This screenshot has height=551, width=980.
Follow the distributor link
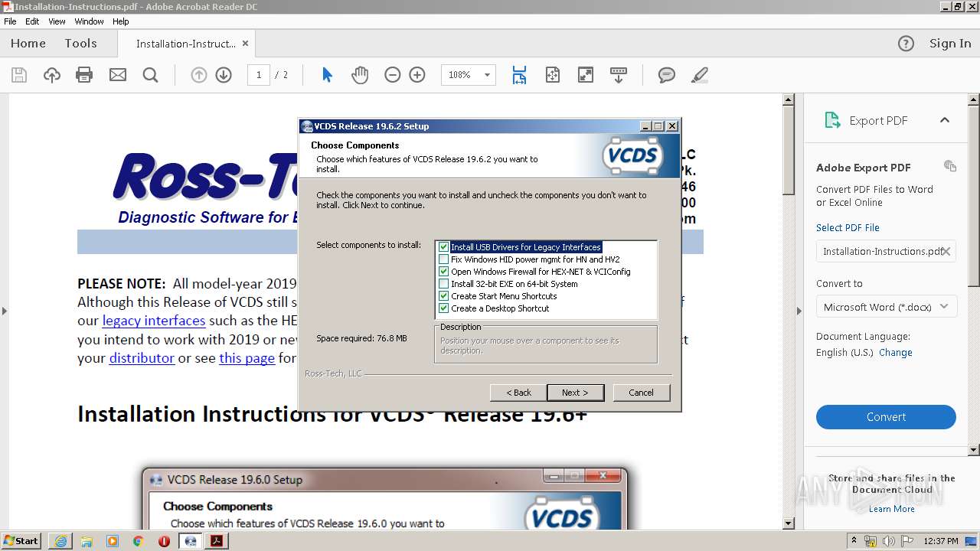coord(142,358)
